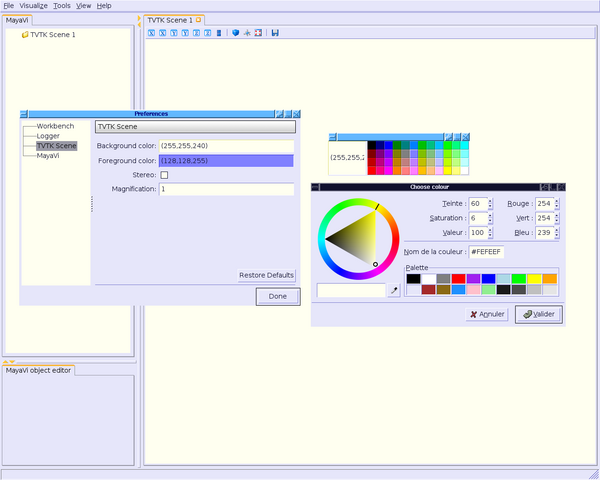Viewport: 600px width, 480px height.
Task: Set view along the positive Y axis (second Y icon)
Action: point(185,33)
